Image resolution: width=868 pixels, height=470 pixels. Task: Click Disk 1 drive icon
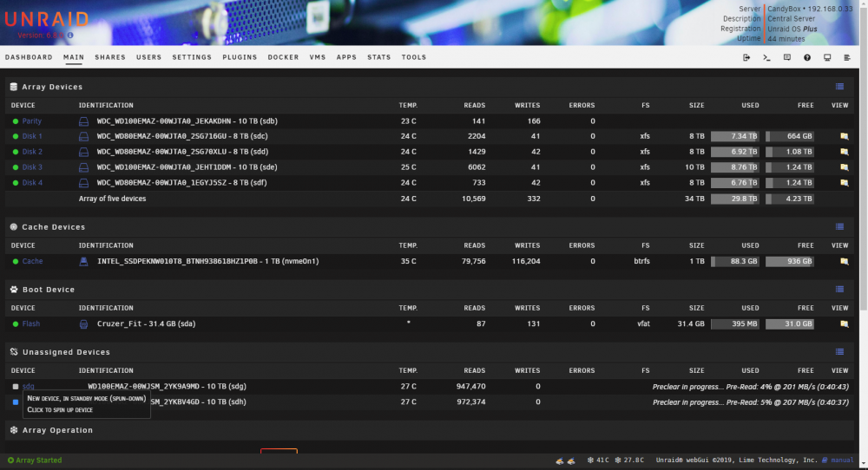pyautogui.click(x=83, y=136)
